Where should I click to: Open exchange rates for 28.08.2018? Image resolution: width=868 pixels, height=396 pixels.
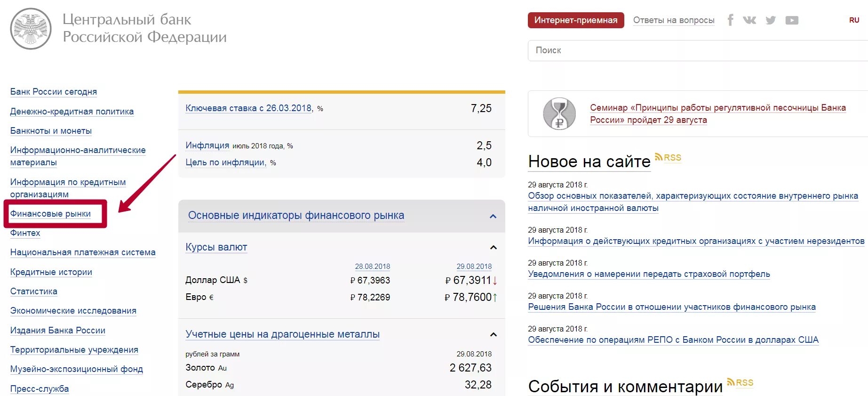[x=373, y=267]
